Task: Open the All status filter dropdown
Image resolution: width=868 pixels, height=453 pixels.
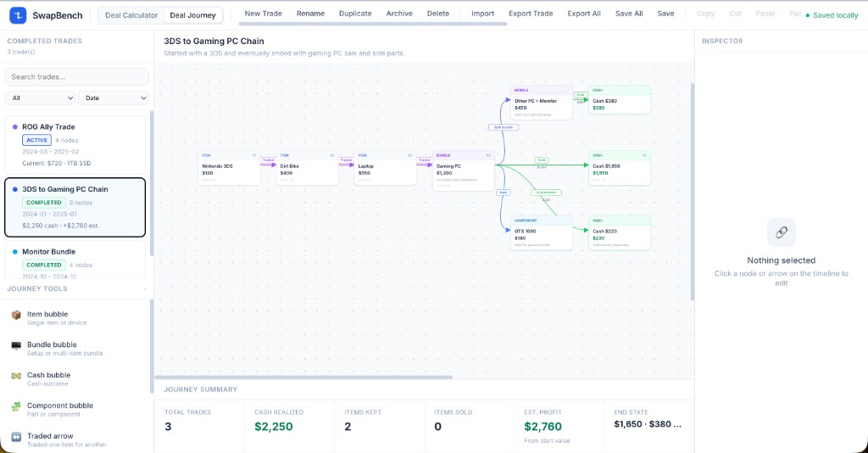Action: click(x=41, y=98)
